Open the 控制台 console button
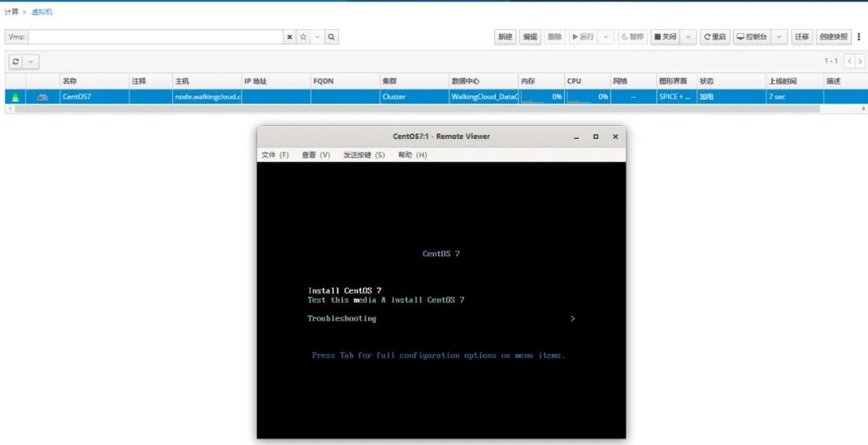Viewport: 868px width, 445px height. coord(751,37)
